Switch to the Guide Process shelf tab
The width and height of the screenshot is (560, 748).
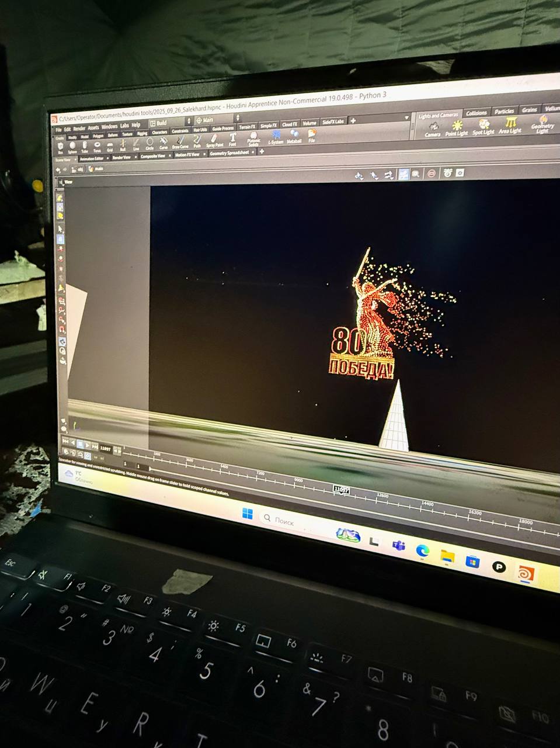pos(223,129)
